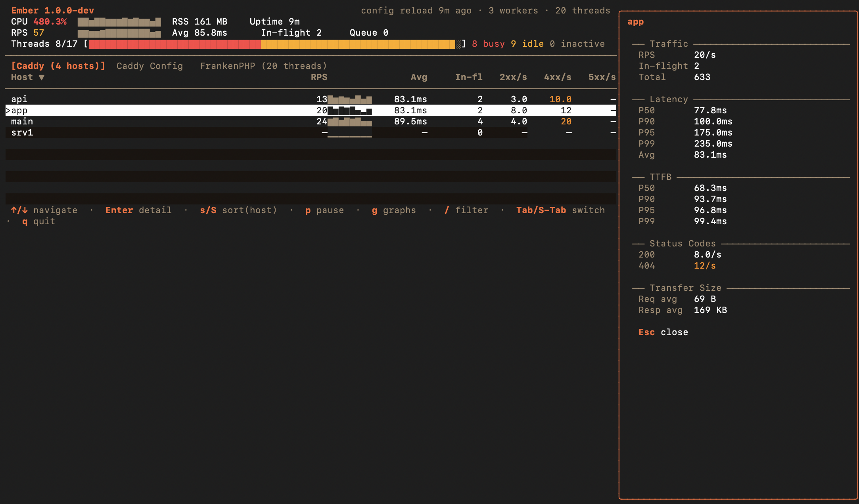Click the q quit shortcut hint
This screenshot has width=859, height=504.
click(38, 221)
